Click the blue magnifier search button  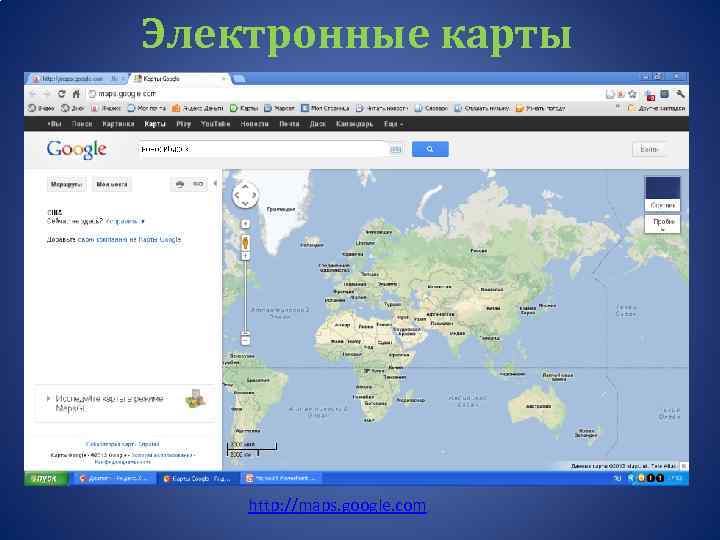coord(430,149)
